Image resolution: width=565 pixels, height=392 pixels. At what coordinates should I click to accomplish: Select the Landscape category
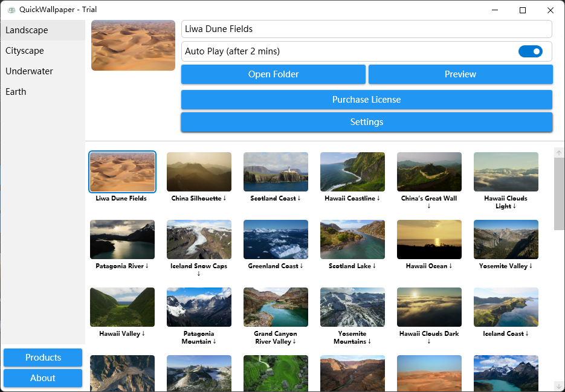[x=42, y=30]
